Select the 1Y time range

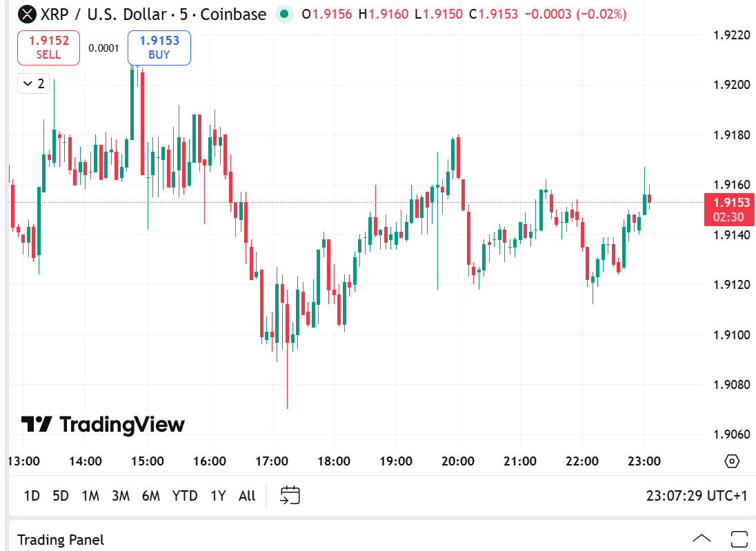[x=218, y=495]
